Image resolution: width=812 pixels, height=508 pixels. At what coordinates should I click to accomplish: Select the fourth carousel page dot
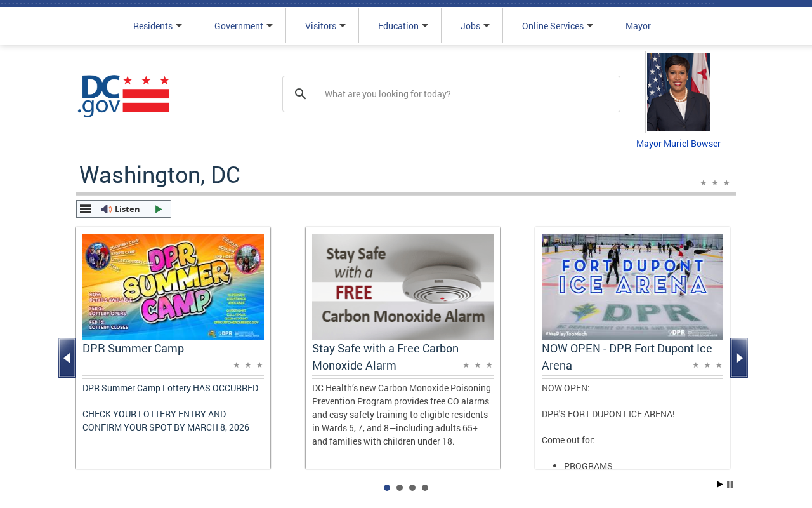pos(425,488)
